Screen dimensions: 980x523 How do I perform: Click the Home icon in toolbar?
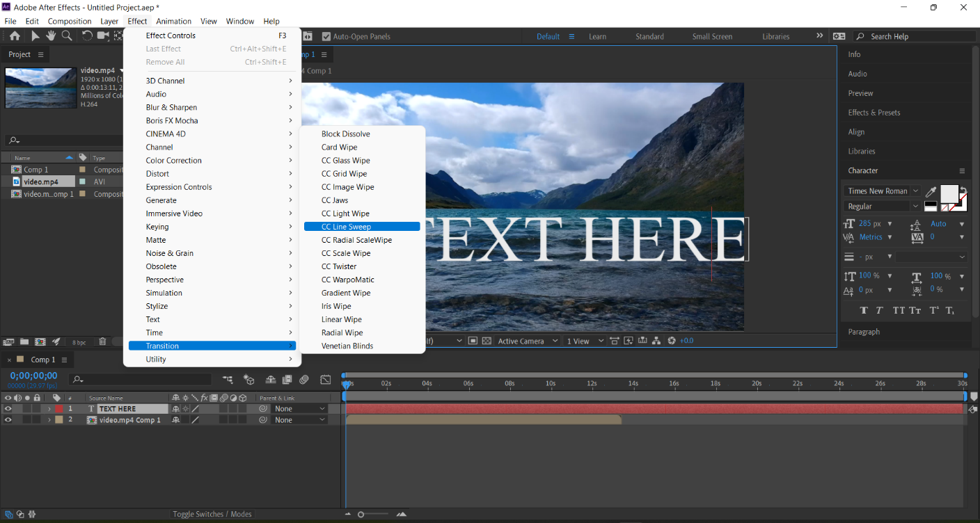click(14, 36)
